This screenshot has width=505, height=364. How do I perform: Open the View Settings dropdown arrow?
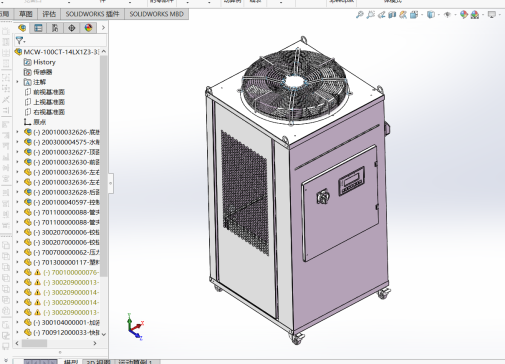click(x=499, y=15)
